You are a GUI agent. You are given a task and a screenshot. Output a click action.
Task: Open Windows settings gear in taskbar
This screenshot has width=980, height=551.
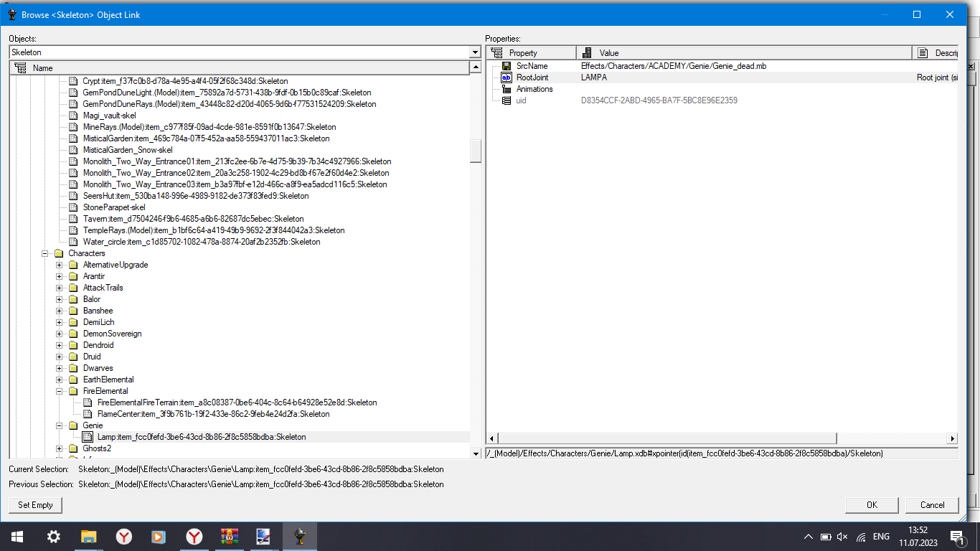[x=54, y=536]
